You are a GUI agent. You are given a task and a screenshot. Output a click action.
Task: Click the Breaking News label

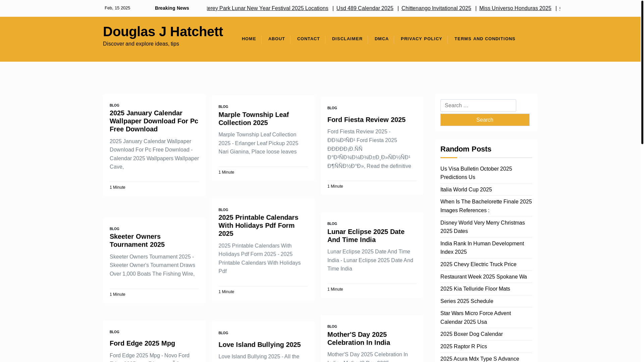coord(172,8)
